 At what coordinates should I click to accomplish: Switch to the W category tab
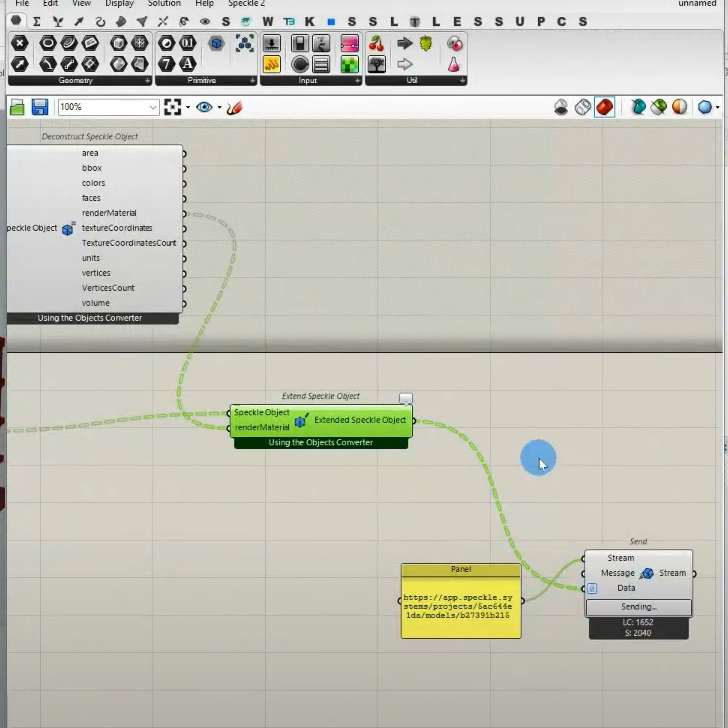coord(268,21)
